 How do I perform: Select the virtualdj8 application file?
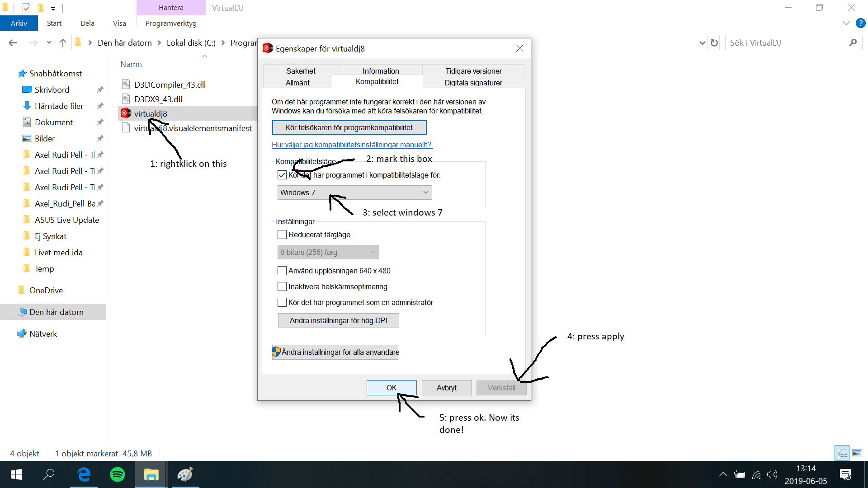151,113
